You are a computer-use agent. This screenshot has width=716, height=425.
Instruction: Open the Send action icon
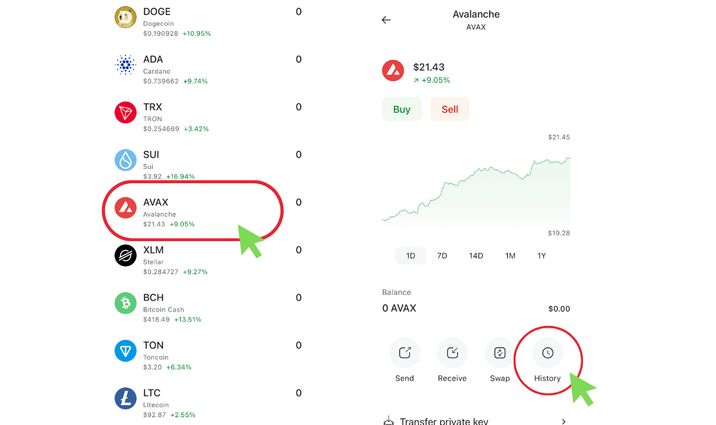tap(405, 352)
